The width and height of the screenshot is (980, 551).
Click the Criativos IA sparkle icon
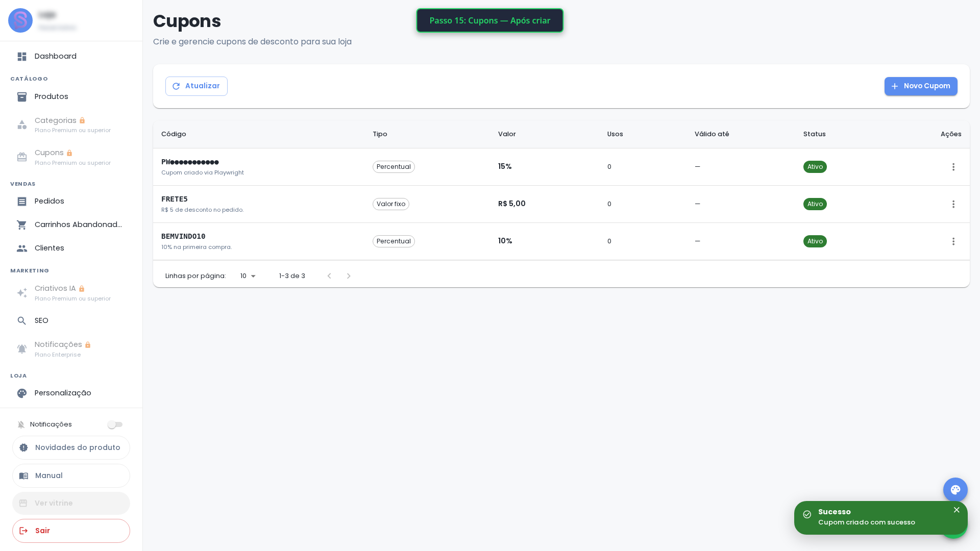coord(22,293)
